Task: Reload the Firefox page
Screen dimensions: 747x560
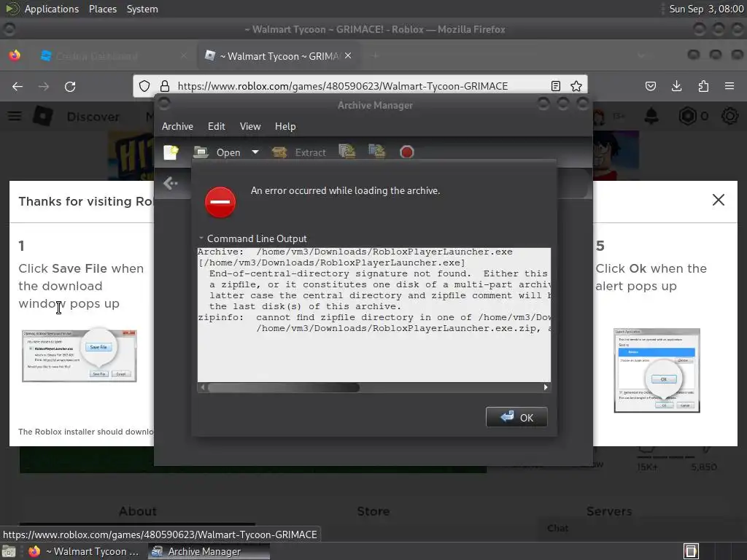Action: (x=70, y=86)
